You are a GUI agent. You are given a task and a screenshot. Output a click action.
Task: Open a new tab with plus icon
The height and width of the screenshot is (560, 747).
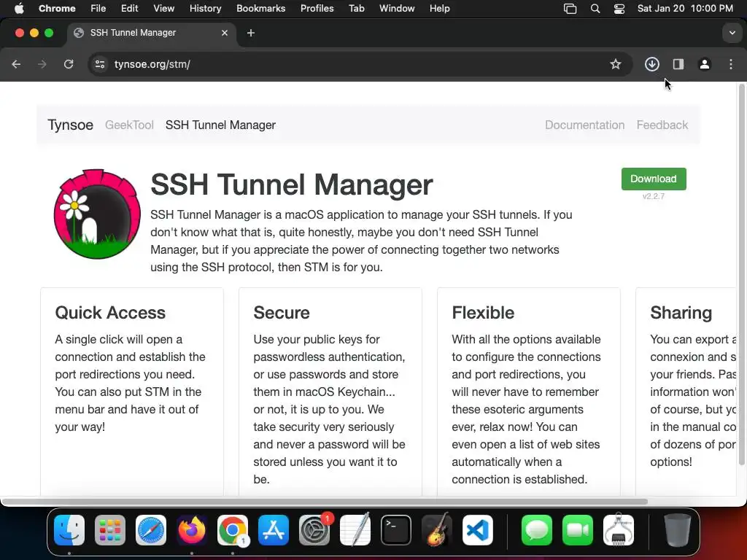point(251,33)
